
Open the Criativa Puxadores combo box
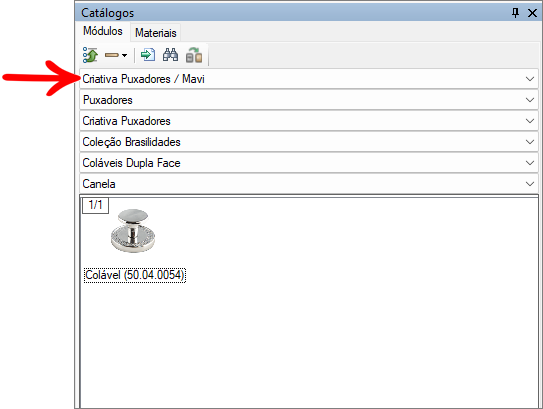pyautogui.click(x=309, y=121)
